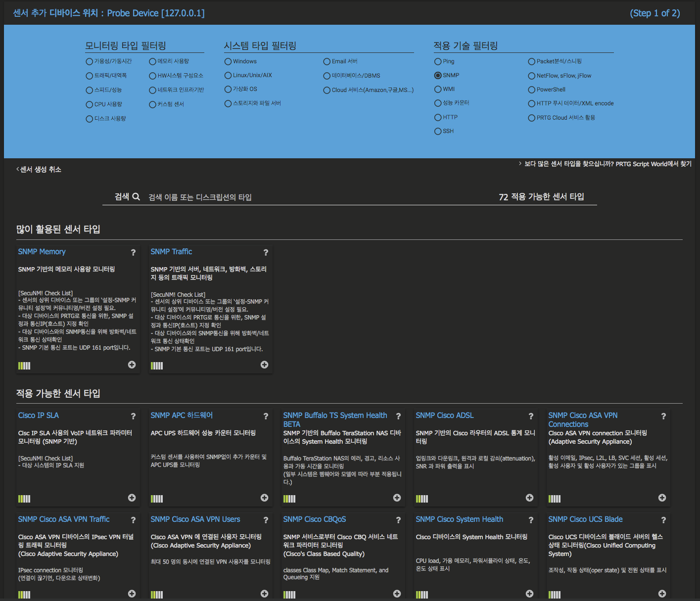
Task: Add SNMP Cisco ASA VPN Users plus icon
Action: (265, 594)
